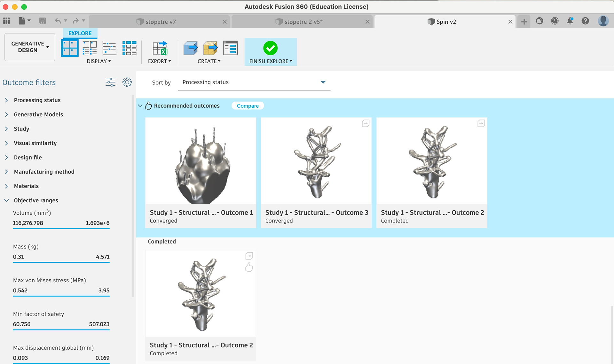The image size is (614, 364).
Task: Click the Mass (kg) range slider
Action: [x=61, y=262]
